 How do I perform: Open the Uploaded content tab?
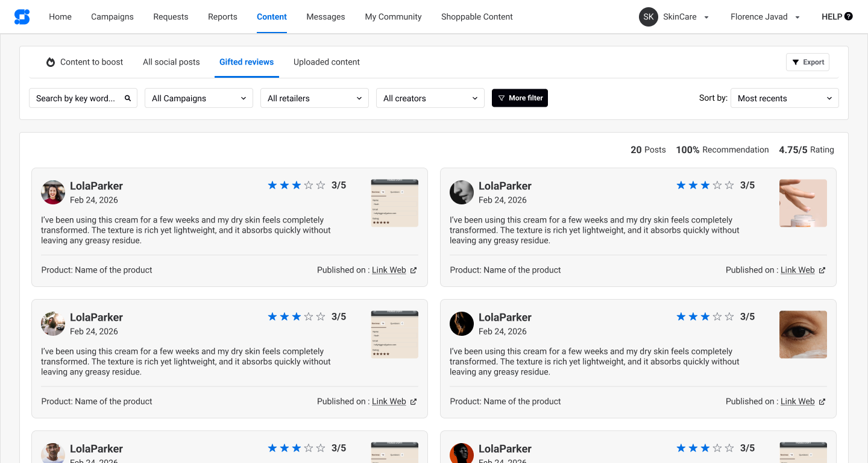coord(327,62)
